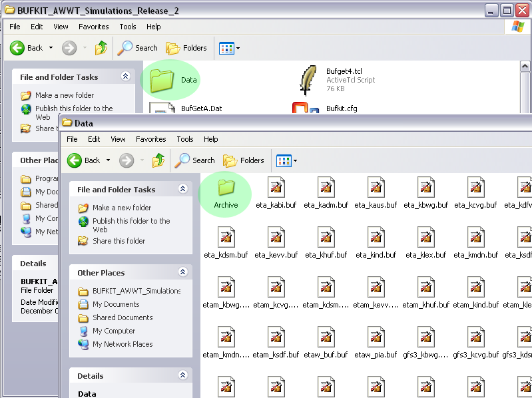Select the eta_klex.buf file icon
The height and width of the screenshot is (398, 532).
[x=426, y=237]
